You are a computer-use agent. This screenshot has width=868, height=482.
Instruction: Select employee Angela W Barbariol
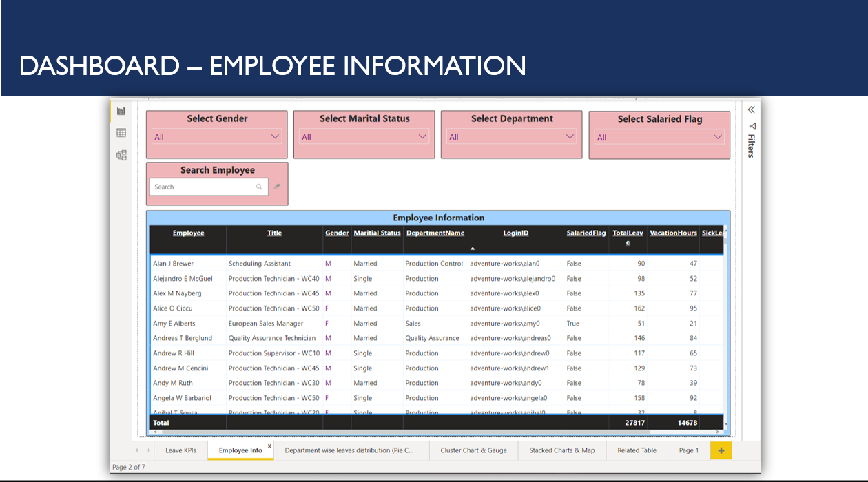pos(182,398)
